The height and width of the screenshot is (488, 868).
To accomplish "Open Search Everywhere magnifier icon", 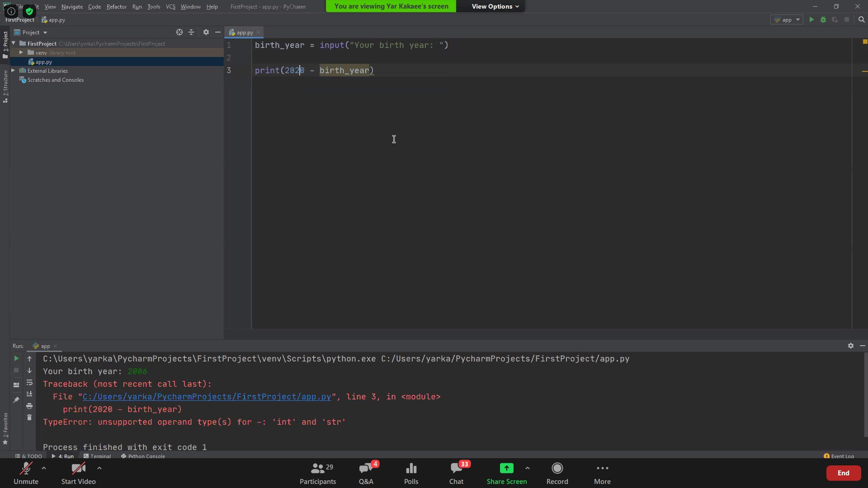I will tap(862, 20).
